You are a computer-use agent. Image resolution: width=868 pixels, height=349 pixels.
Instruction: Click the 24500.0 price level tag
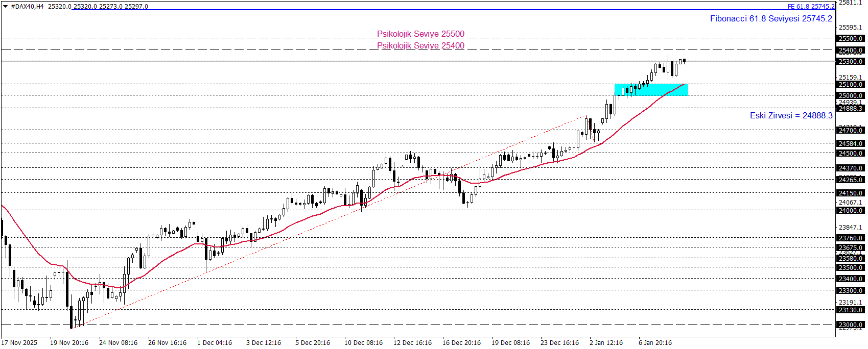(851, 153)
